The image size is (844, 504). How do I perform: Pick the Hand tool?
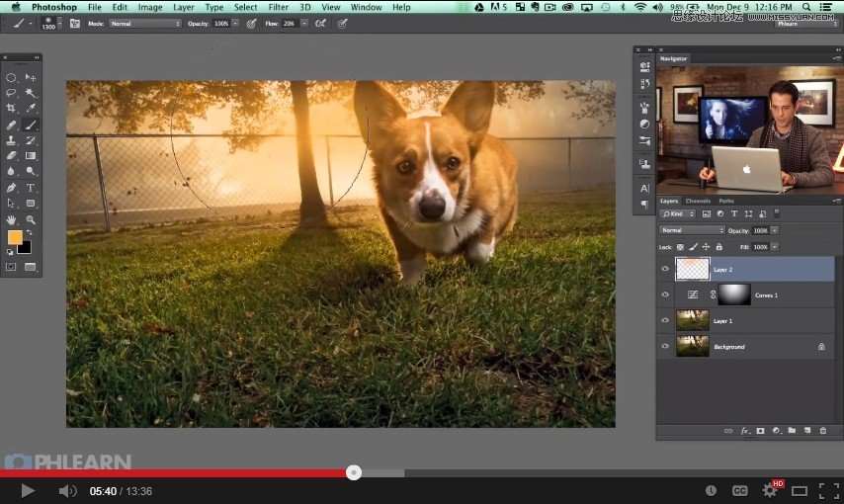pyautogui.click(x=11, y=218)
